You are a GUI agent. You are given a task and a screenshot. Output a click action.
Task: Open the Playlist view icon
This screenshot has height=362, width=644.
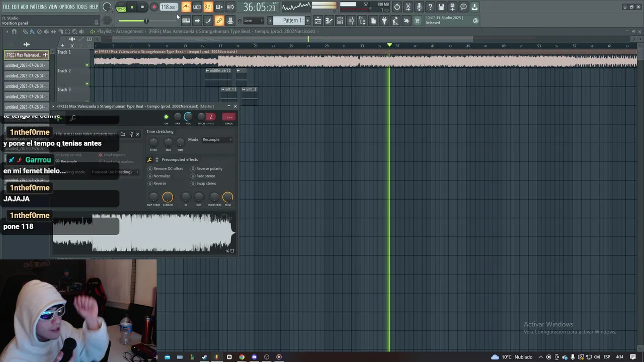click(318, 21)
